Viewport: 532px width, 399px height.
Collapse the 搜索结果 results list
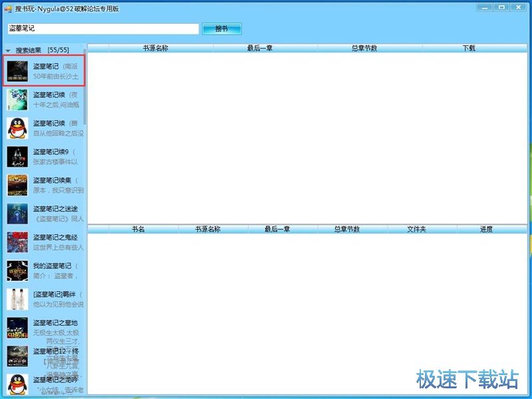point(8,51)
